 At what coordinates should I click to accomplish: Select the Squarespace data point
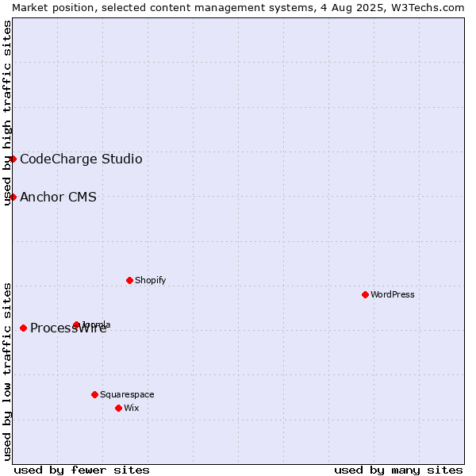(x=94, y=394)
